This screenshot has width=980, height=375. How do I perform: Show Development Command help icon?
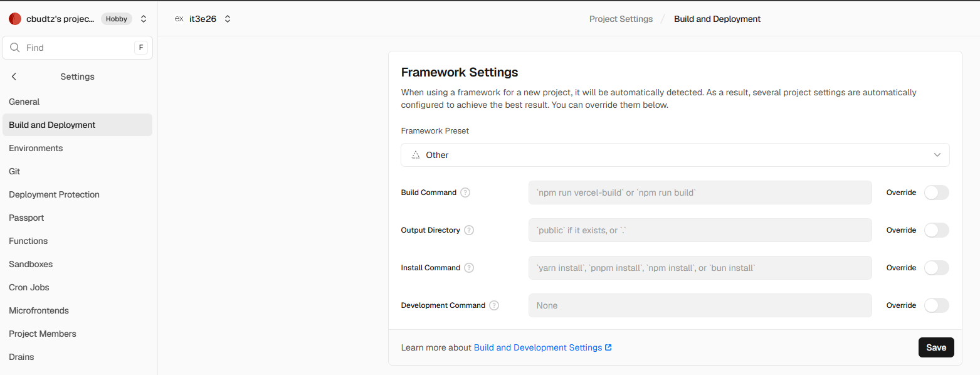(x=494, y=305)
